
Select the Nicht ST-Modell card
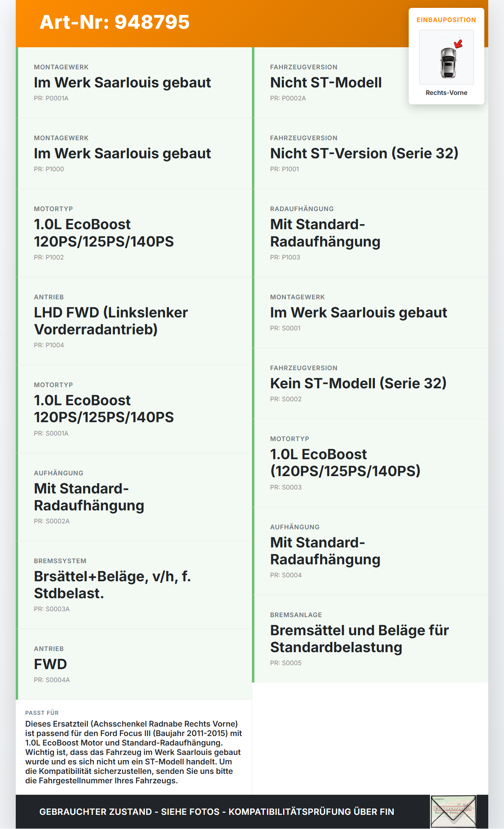370,83
